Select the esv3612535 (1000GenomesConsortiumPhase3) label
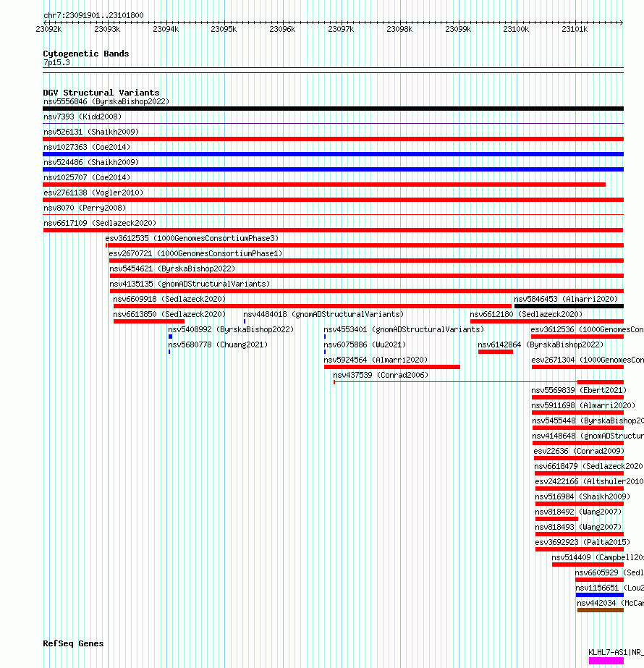Screen dimensions: 644x668 click(192, 239)
